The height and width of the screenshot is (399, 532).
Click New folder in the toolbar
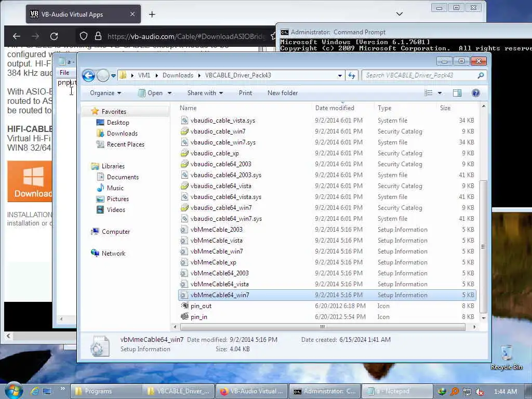point(282,93)
